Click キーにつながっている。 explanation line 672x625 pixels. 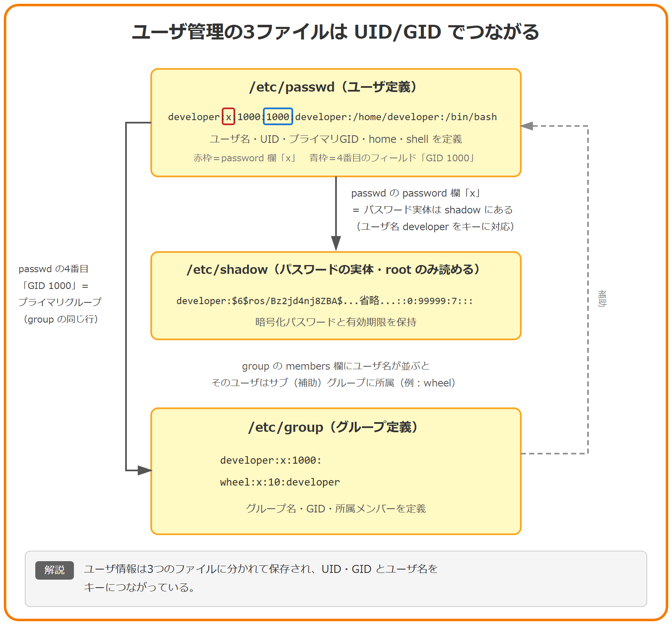[140, 587]
